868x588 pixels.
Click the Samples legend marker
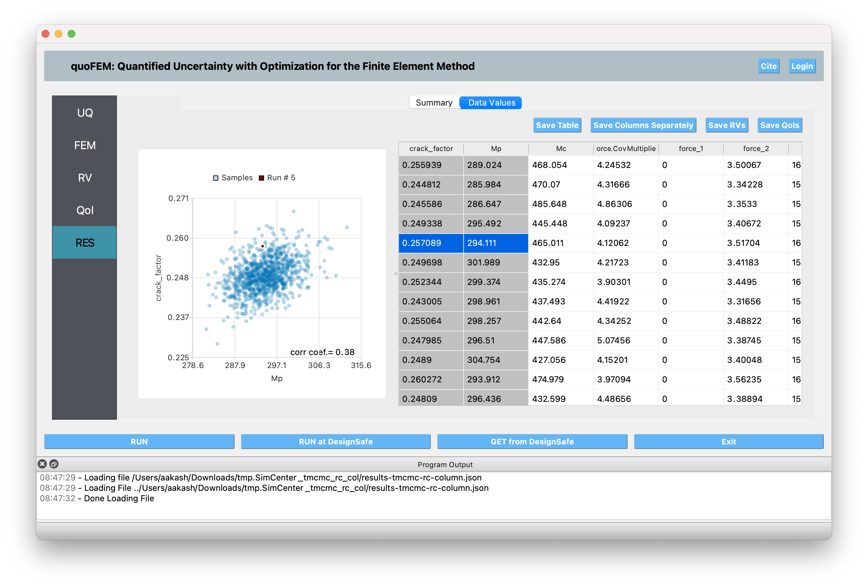click(x=215, y=178)
